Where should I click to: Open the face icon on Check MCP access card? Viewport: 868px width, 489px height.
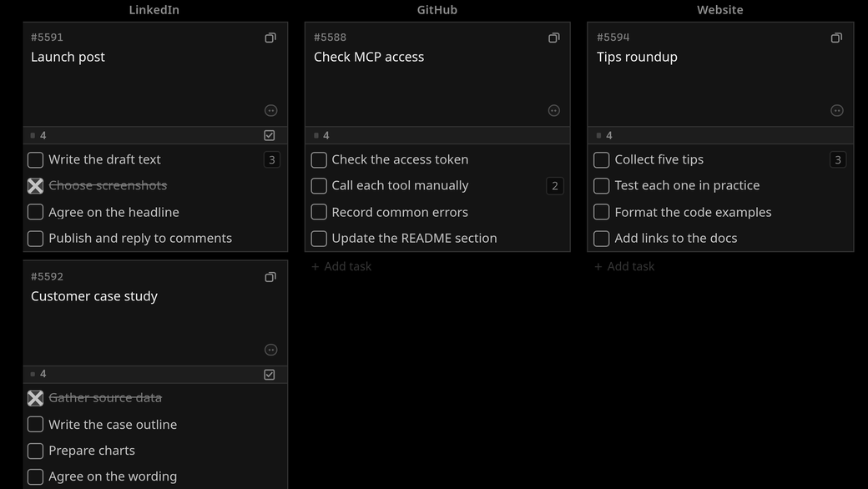pos(553,111)
